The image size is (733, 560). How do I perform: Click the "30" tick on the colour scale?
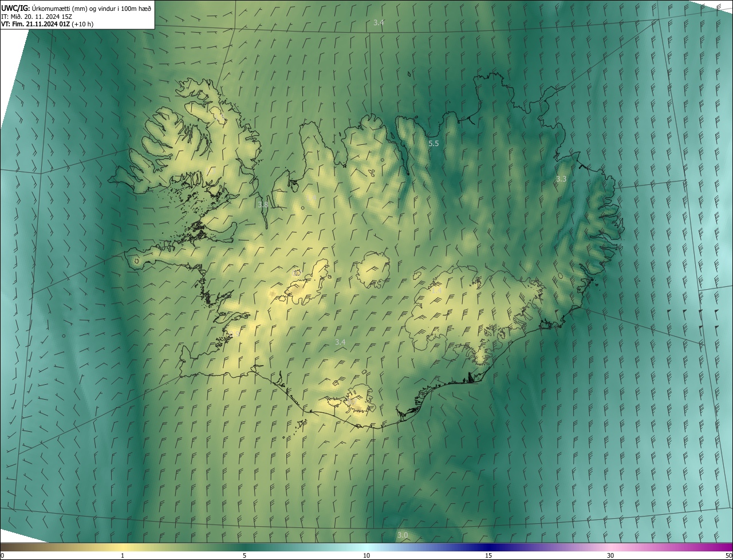click(x=610, y=555)
